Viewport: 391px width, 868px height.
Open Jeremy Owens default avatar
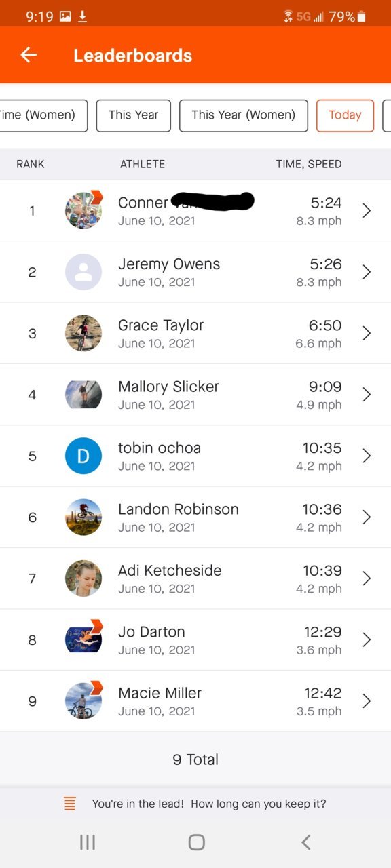[83, 272]
